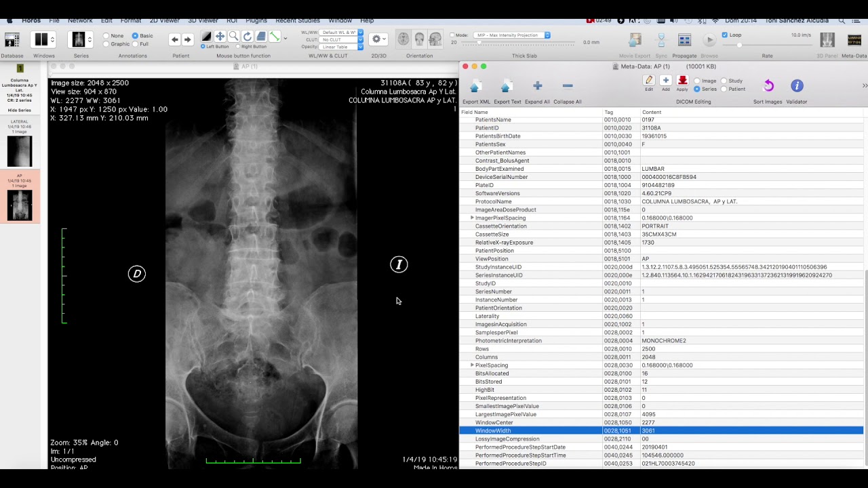The width and height of the screenshot is (868, 488).
Task: Go to next patient arrow
Action: (x=188, y=40)
